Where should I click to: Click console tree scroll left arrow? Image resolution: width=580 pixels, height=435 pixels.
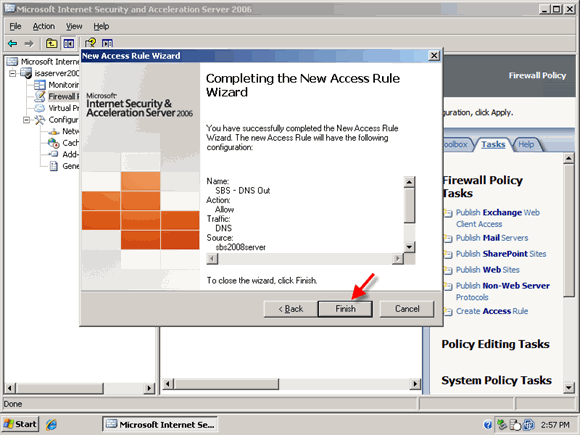[10, 388]
